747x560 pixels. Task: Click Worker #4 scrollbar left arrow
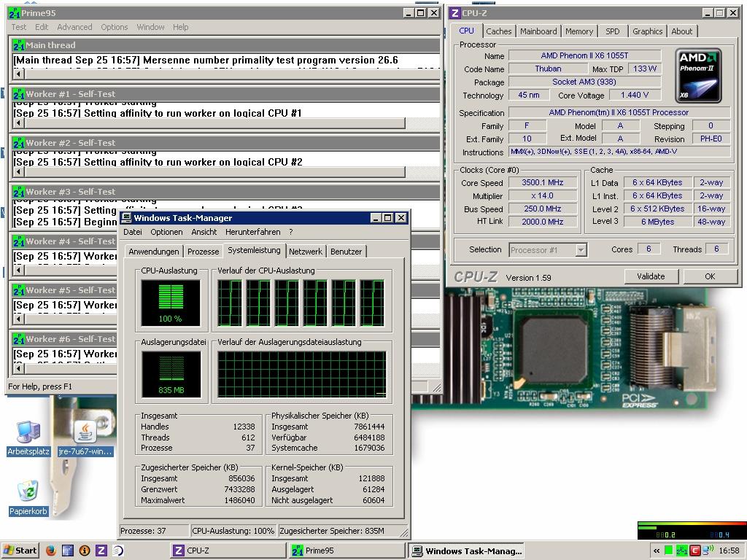pyautogui.click(x=18, y=270)
